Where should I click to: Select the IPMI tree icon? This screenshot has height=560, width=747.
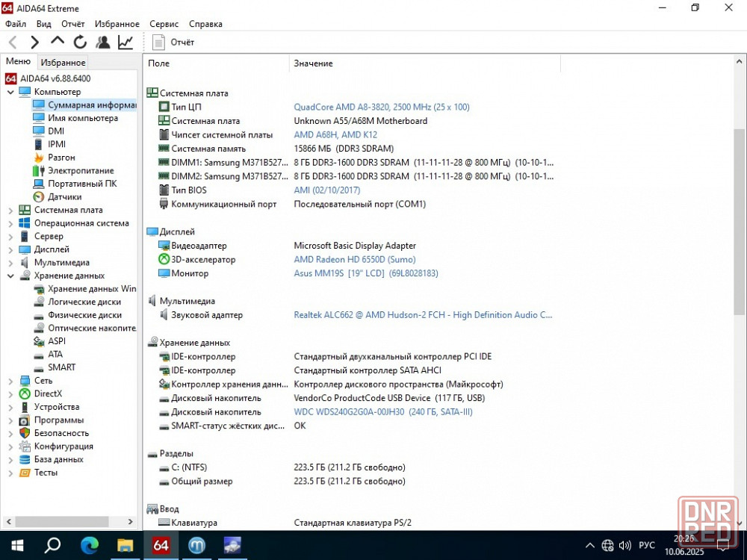39,144
